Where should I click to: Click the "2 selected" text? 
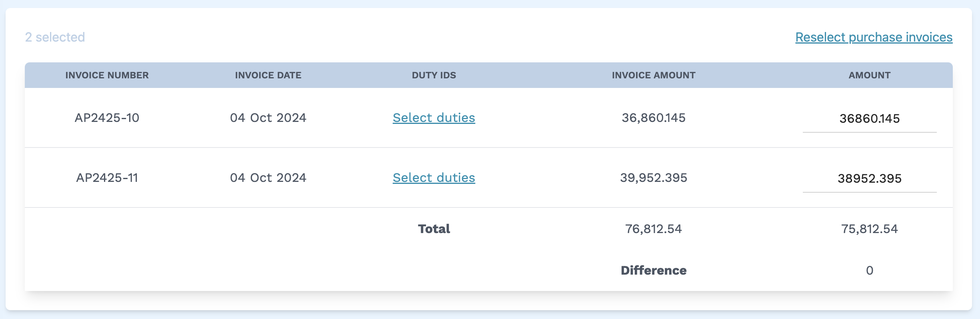click(55, 37)
